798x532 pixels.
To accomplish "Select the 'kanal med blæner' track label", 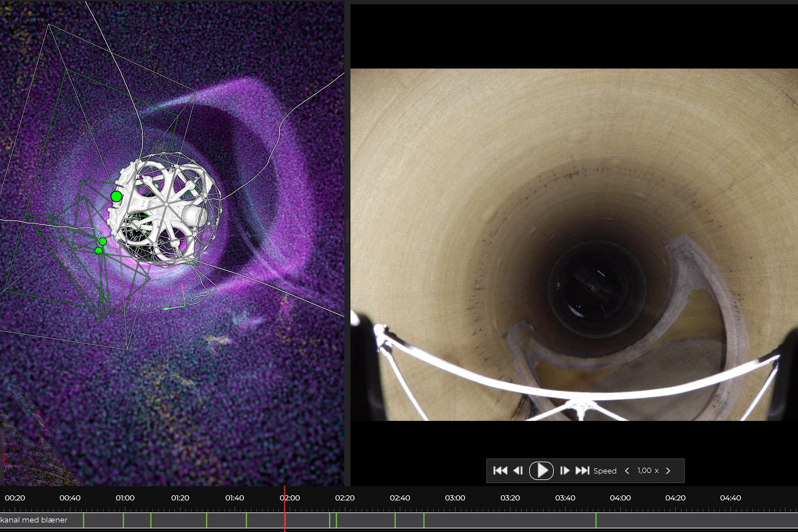I will click(x=34, y=520).
